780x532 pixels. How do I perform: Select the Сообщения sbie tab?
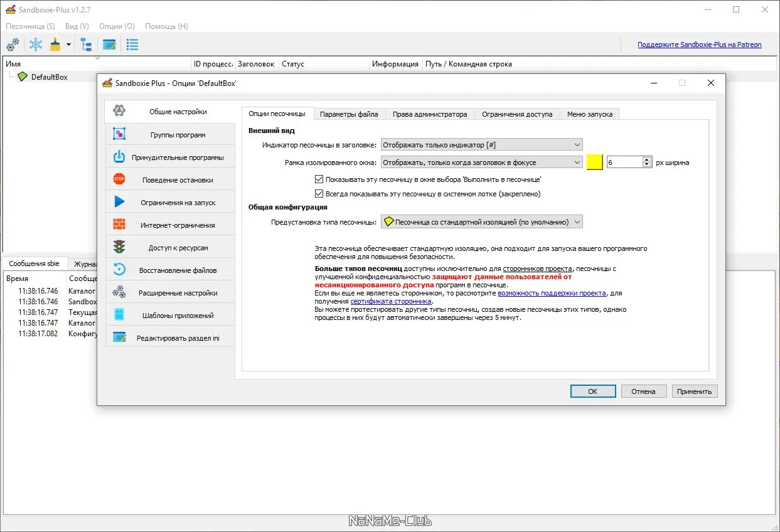click(x=33, y=263)
